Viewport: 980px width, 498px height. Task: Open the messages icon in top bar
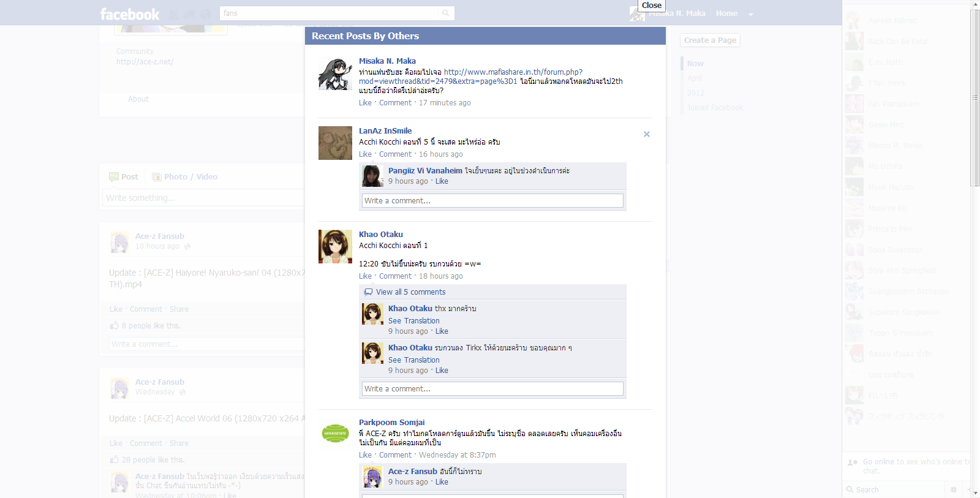190,13
